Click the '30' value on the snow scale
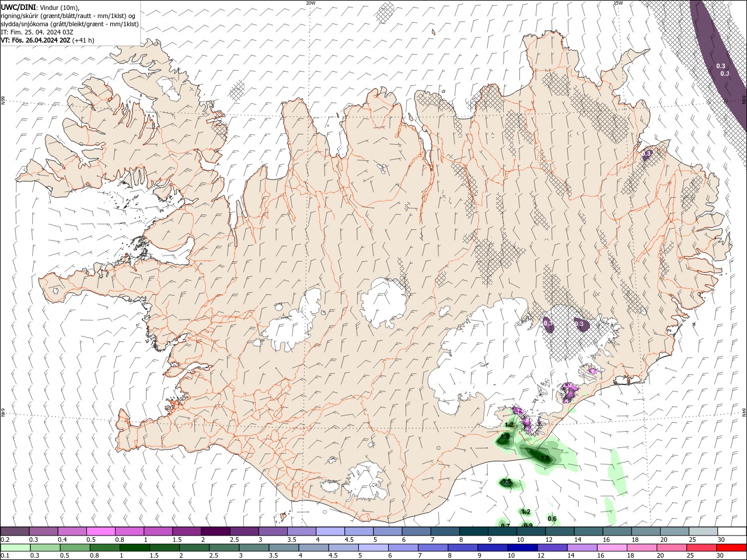This screenshot has width=747, height=560. 721,540
